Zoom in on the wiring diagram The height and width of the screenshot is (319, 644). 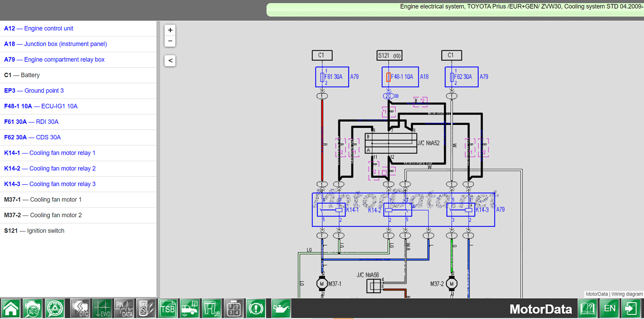pyautogui.click(x=170, y=30)
